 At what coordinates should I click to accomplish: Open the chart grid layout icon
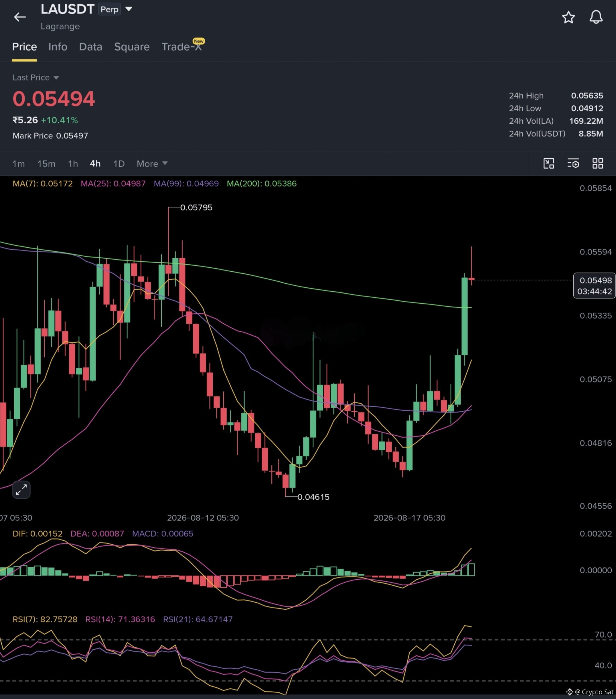click(x=597, y=164)
